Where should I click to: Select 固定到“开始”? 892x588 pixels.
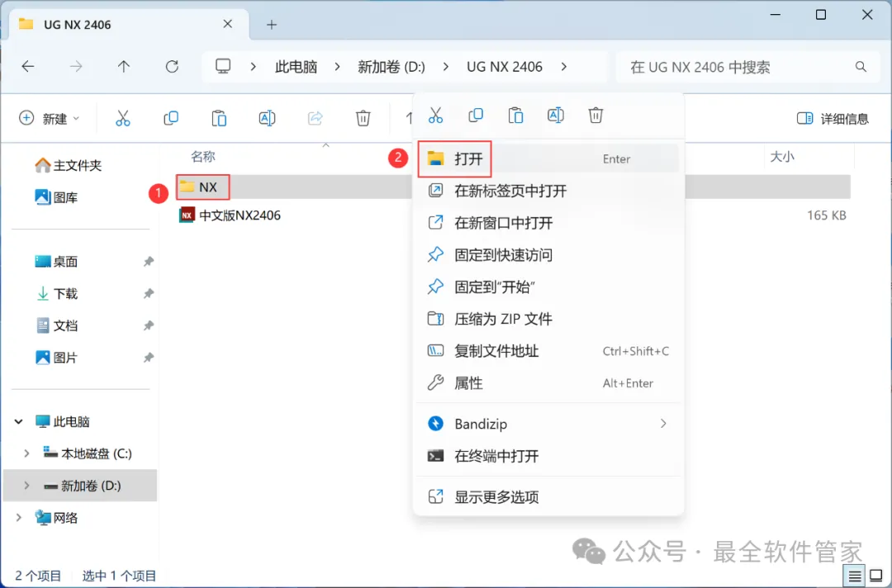click(548, 287)
